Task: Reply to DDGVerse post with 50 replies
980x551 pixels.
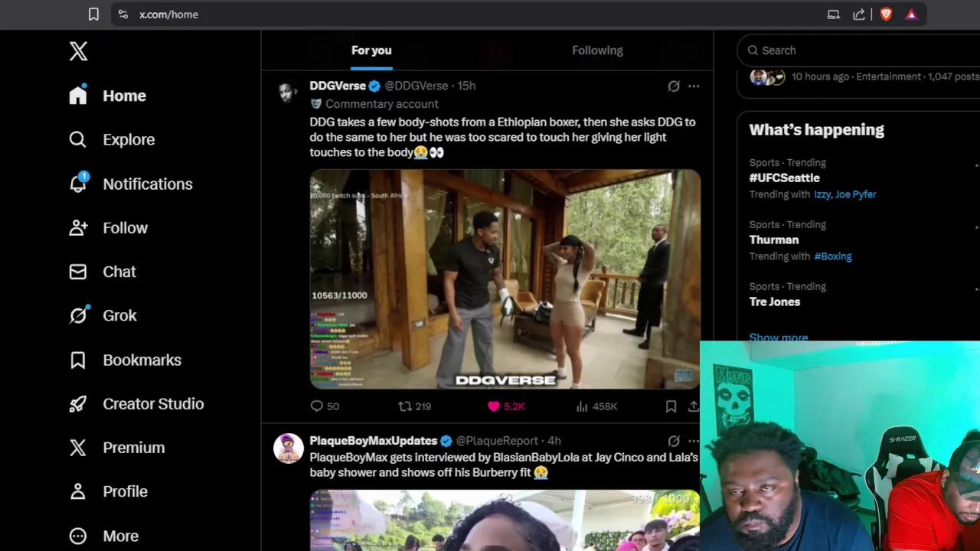Action: pos(325,406)
